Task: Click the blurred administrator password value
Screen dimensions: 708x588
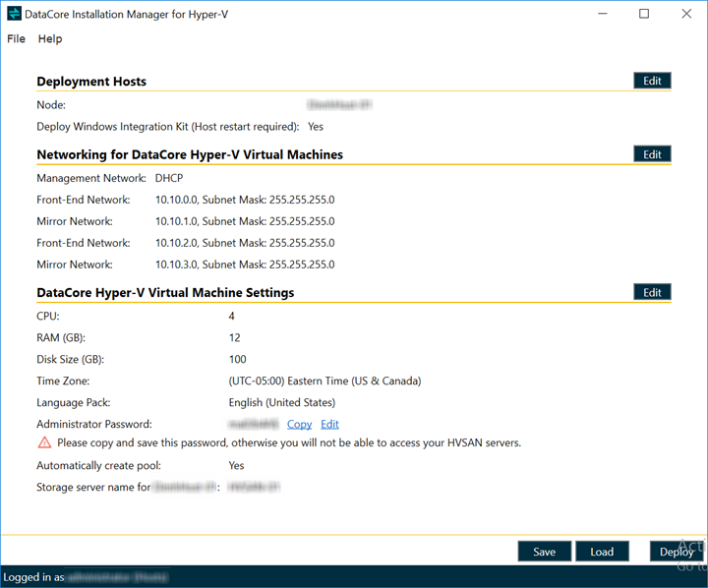Action: coord(253,425)
